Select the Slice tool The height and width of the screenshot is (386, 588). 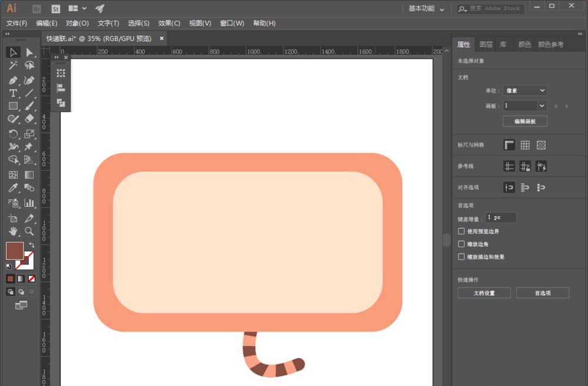click(x=29, y=218)
